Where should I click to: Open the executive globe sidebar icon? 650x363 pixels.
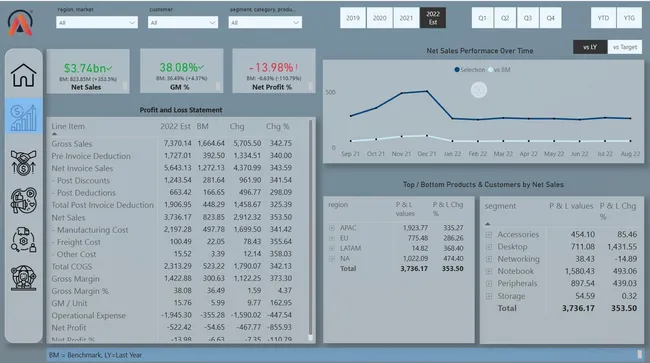24,277
